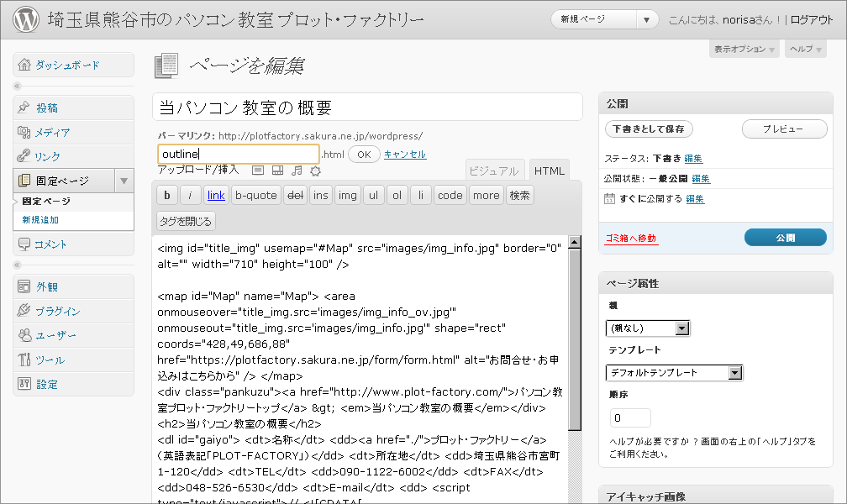The height and width of the screenshot is (504, 847).
Task: Click the del quicktag button
Action: coord(296,195)
